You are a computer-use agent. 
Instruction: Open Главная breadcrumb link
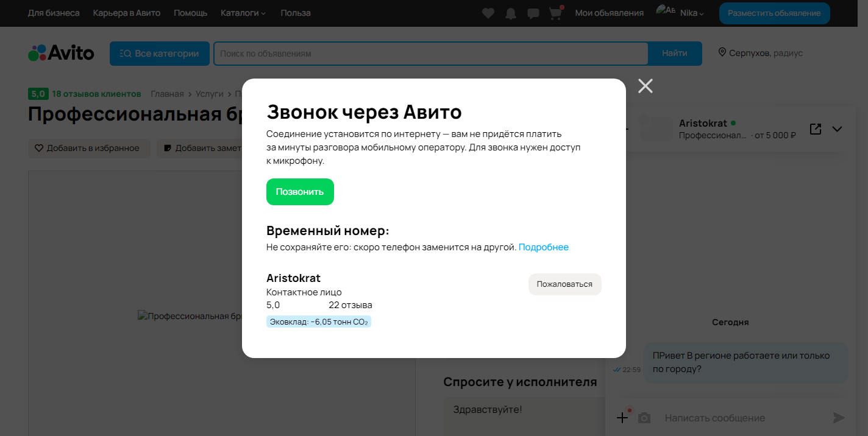click(x=167, y=94)
